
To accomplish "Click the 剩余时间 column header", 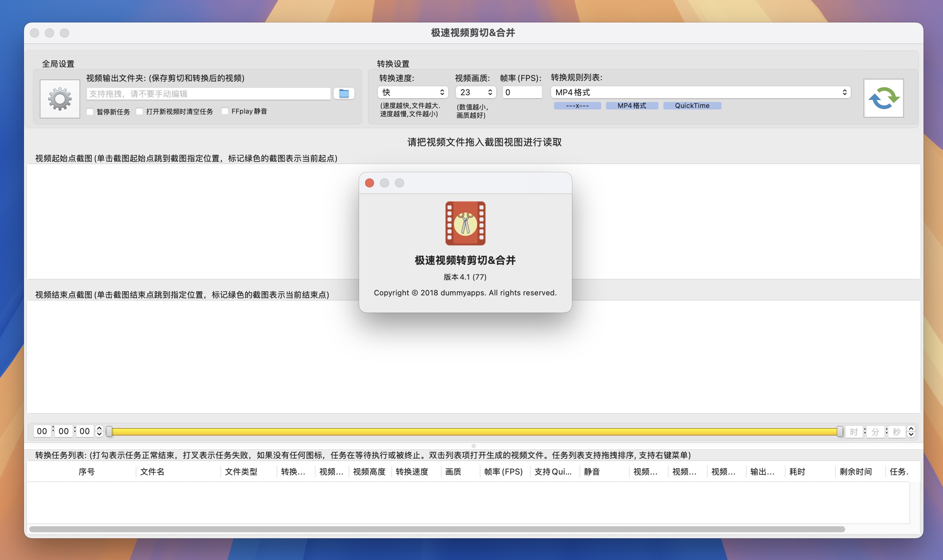I will (860, 472).
